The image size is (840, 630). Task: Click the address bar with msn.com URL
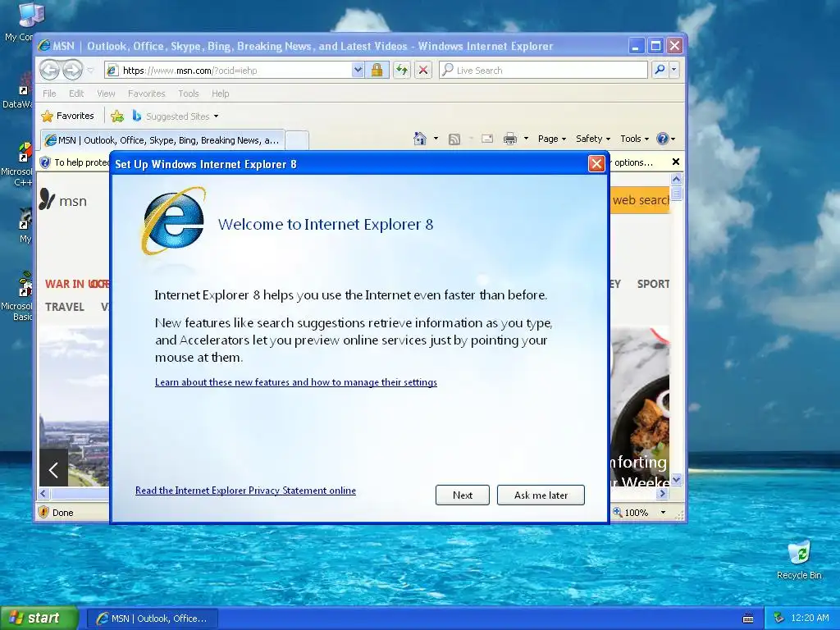tap(229, 71)
